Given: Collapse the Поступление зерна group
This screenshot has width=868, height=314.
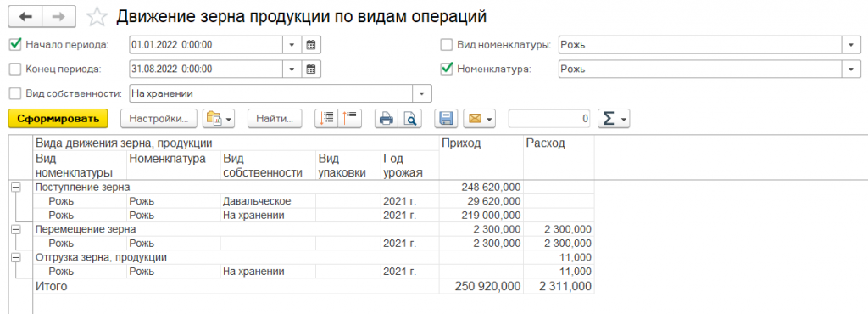Looking at the screenshot, I should pyautogui.click(x=16, y=188).
